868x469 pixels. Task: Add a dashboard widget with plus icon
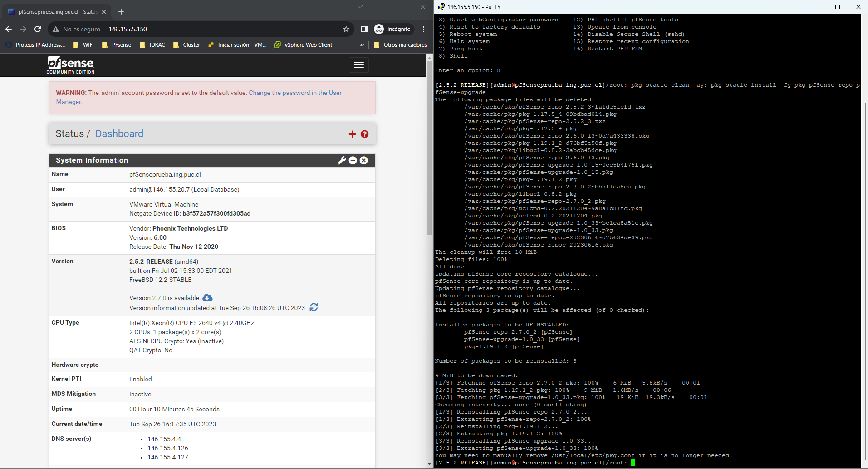pyautogui.click(x=352, y=134)
